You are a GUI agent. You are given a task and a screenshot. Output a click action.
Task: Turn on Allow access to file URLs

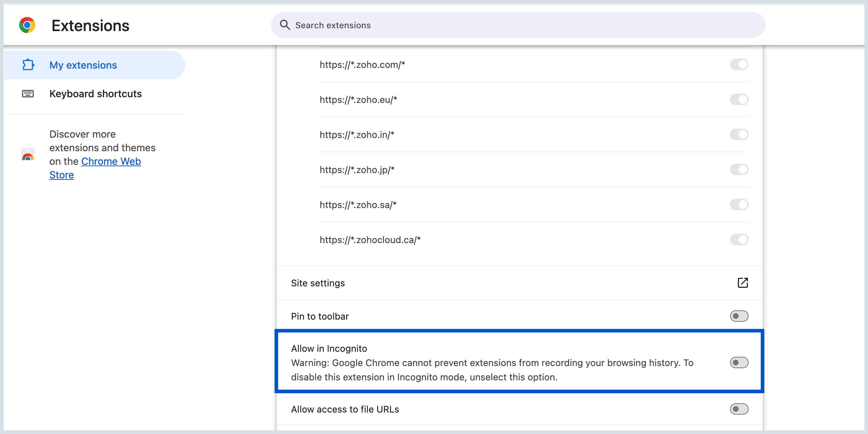tap(739, 409)
